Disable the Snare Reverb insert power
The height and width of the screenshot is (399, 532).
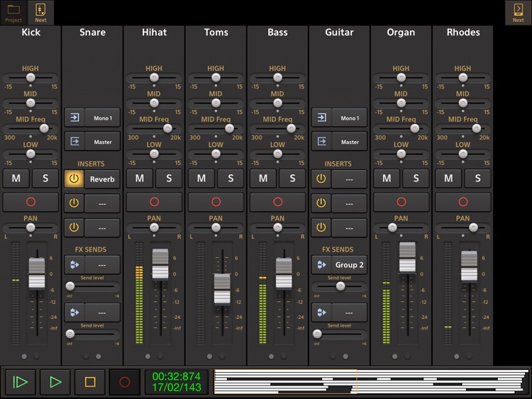[74, 179]
